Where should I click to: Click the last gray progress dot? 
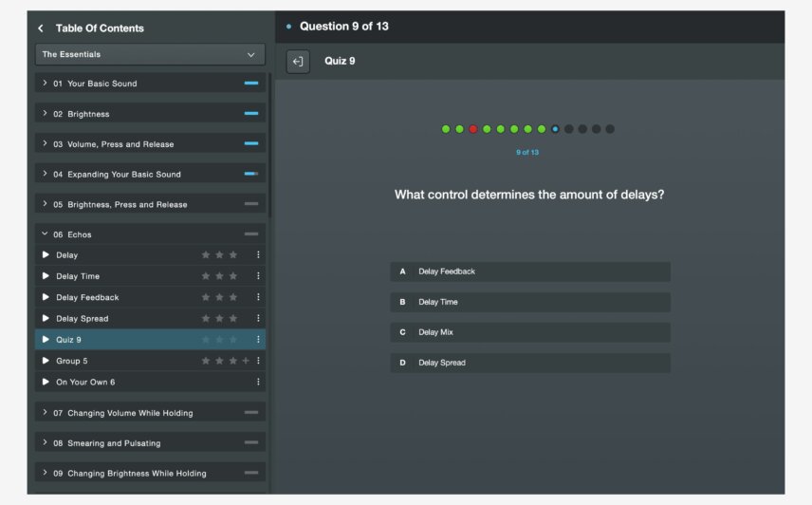click(x=610, y=129)
